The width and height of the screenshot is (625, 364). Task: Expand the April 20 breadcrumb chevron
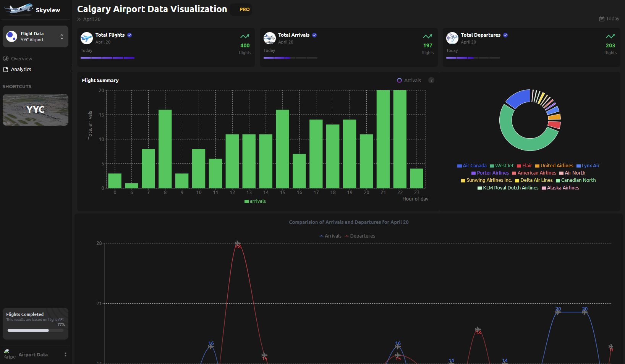coord(79,19)
